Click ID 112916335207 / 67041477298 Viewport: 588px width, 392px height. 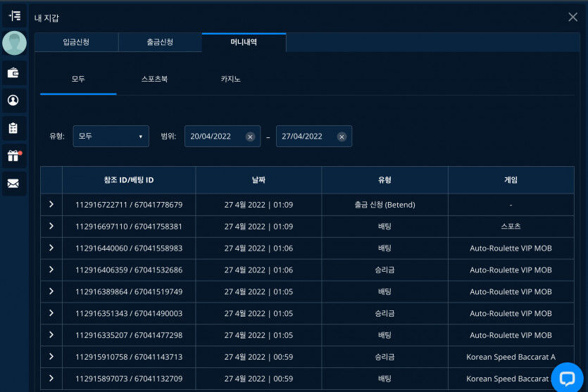coord(129,335)
